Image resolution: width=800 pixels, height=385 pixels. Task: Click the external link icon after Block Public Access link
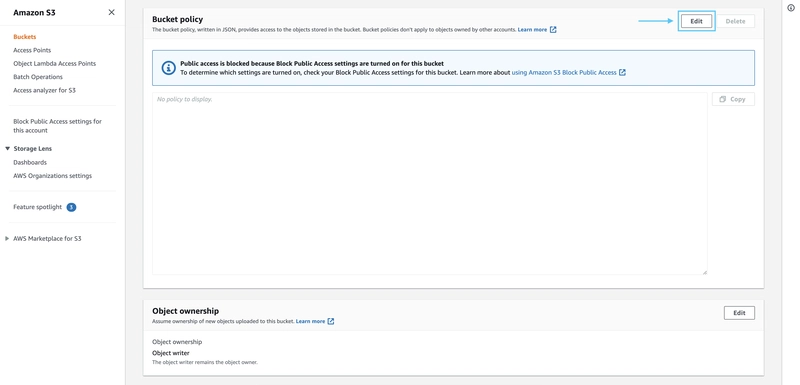click(622, 72)
